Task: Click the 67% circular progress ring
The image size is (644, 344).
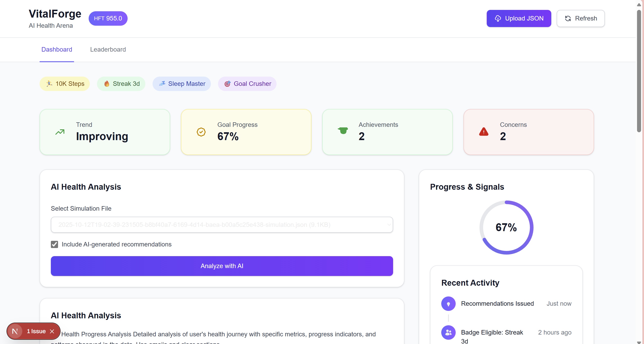Action: (x=506, y=227)
